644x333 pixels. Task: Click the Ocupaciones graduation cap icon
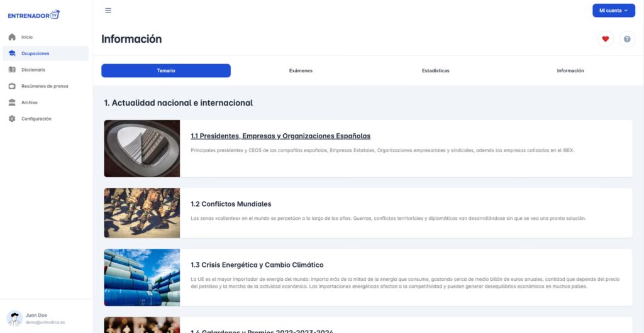[12, 53]
